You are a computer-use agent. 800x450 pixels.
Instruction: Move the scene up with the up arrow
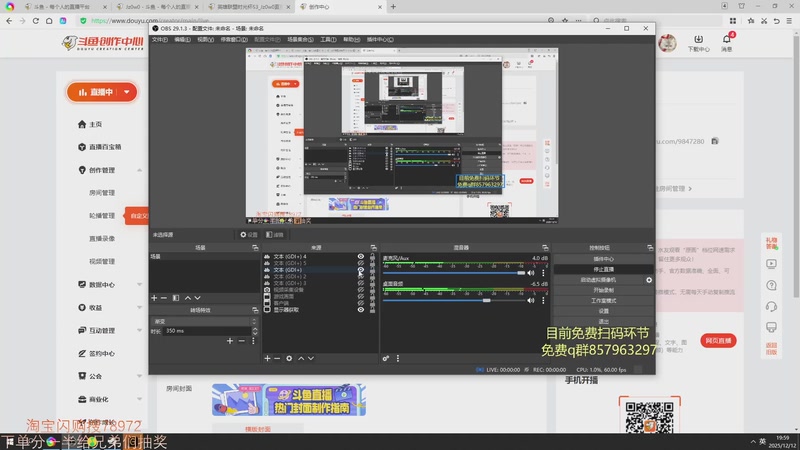pyautogui.click(x=188, y=298)
